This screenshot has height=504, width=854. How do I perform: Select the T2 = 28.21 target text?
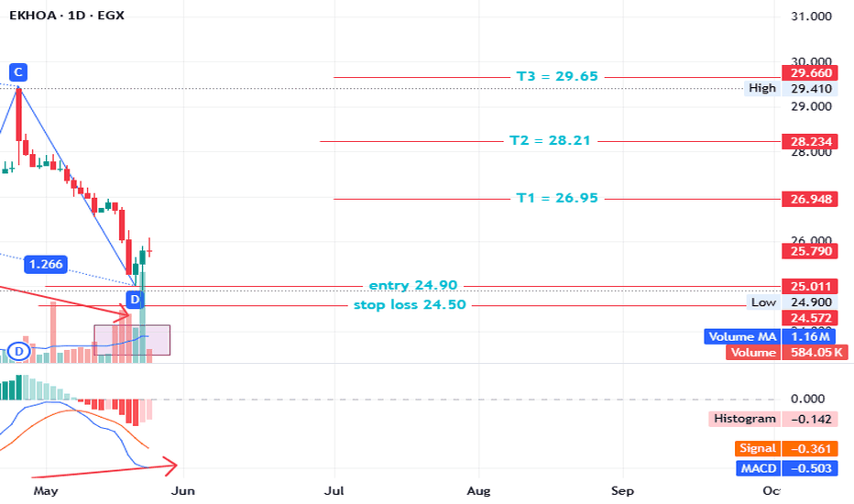click(x=550, y=140)
